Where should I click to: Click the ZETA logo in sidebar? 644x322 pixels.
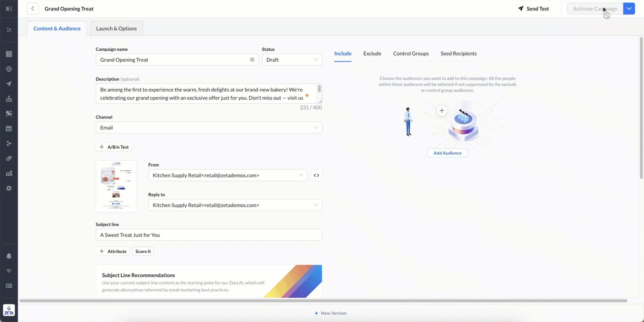tap(9, 310)
